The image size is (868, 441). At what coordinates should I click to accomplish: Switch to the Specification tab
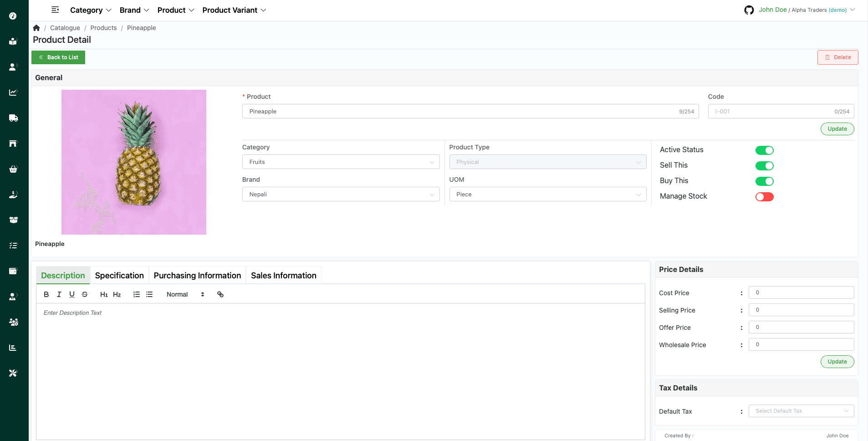click(x=119, y=276)
